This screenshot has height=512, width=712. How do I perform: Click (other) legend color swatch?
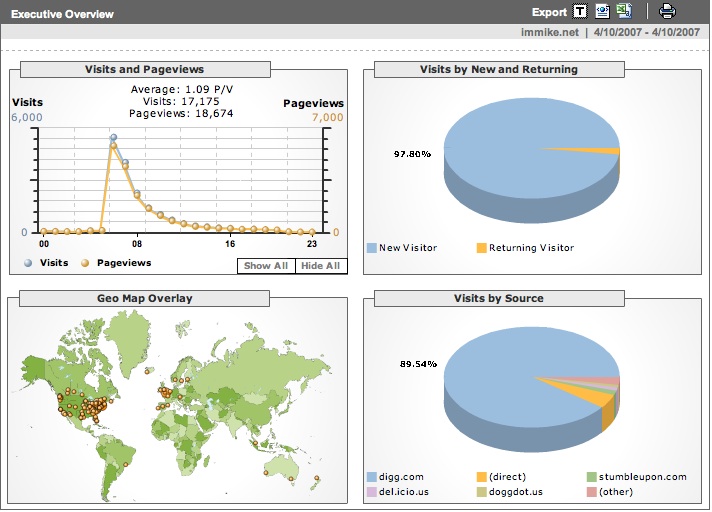[x=591, y=492]
